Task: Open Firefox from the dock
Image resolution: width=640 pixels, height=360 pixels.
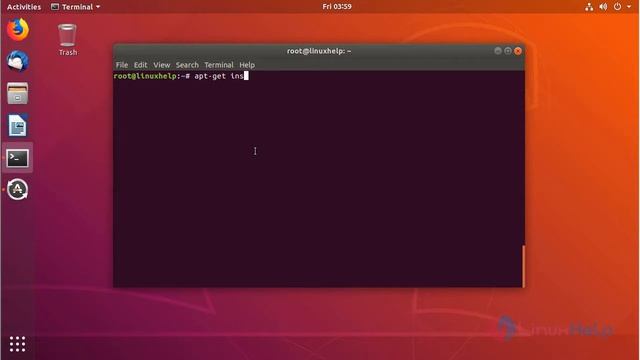Action: tap(18, 29)
